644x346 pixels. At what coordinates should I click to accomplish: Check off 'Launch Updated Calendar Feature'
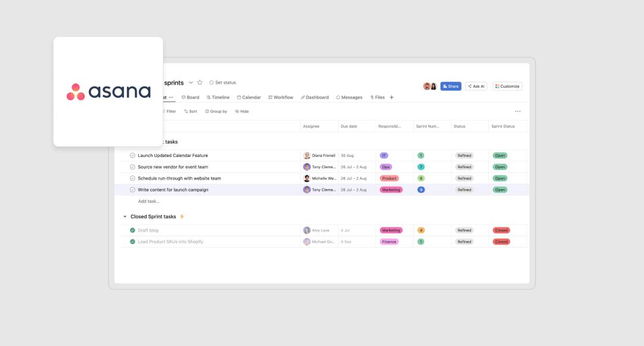(132, 155)
